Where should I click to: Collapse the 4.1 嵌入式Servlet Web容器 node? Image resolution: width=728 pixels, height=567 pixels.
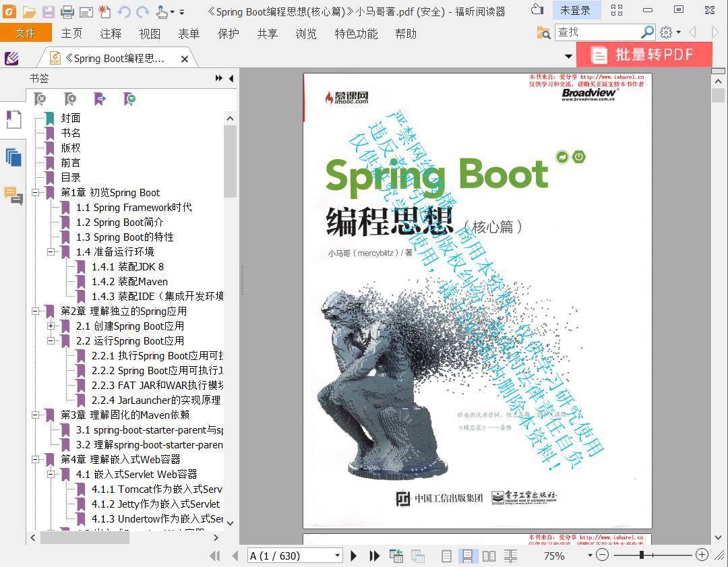[51, 475]
